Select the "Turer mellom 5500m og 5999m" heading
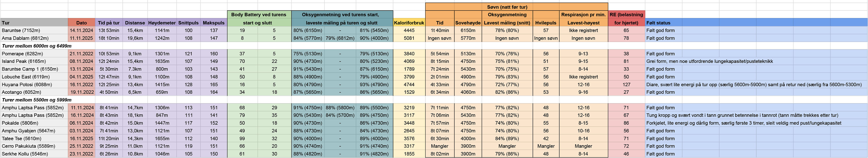Image resolution: width=868 pixels, height=158 pixels. click(x=37, y=100)
